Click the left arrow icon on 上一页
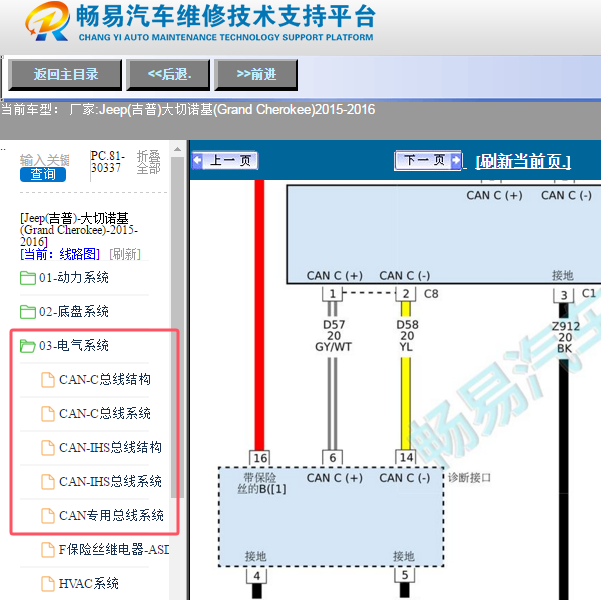601x600 pixels. coord(197,160)
